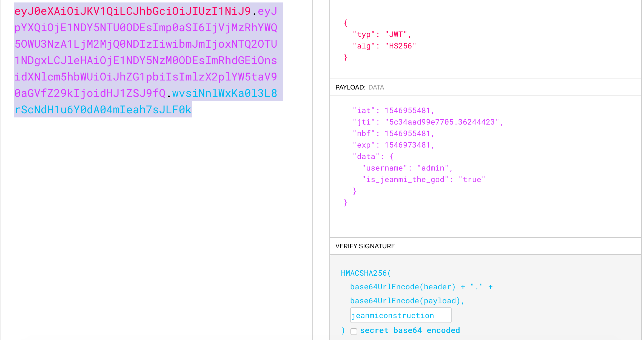
Task: Click the red header segment of encoded token
Action: point(132,11)
